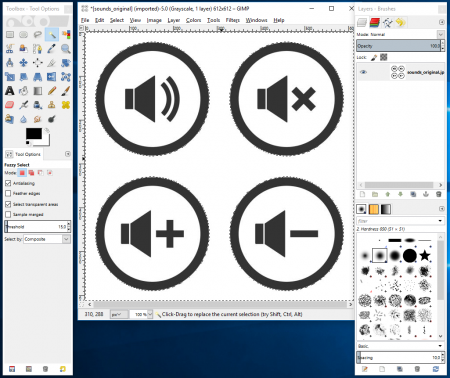Select the Eraser tool

[10, 105]
